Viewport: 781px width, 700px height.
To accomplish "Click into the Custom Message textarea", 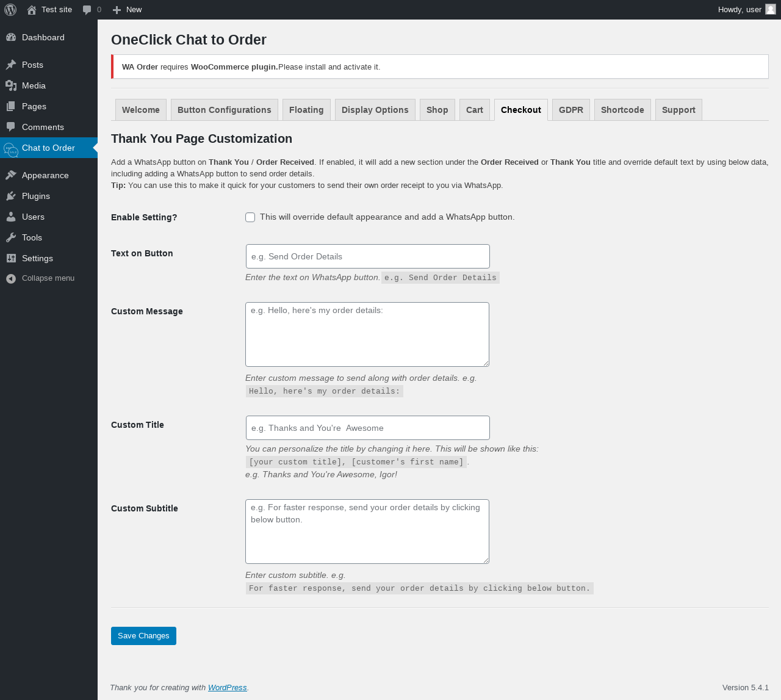I will 367,334.
